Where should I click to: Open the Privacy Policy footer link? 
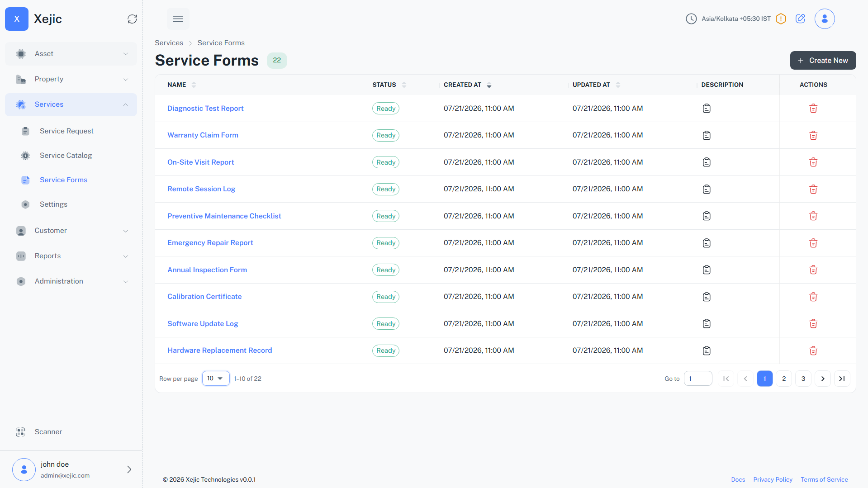tap(773, 480)
